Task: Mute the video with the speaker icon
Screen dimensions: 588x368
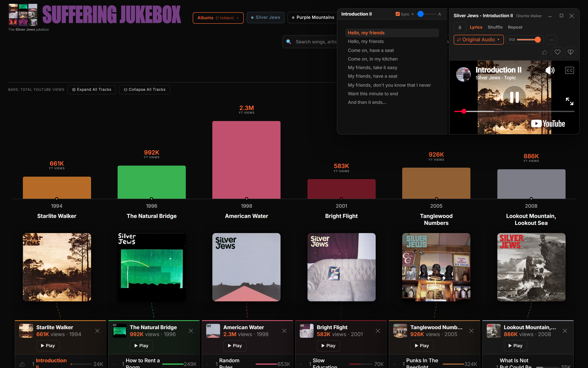Action: (550, 70)
